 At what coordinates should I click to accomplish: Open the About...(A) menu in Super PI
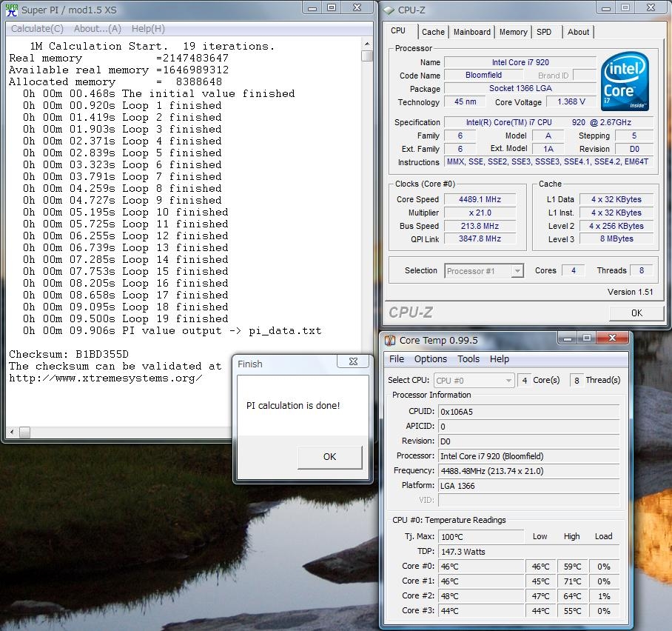click(x=97, y=29)
